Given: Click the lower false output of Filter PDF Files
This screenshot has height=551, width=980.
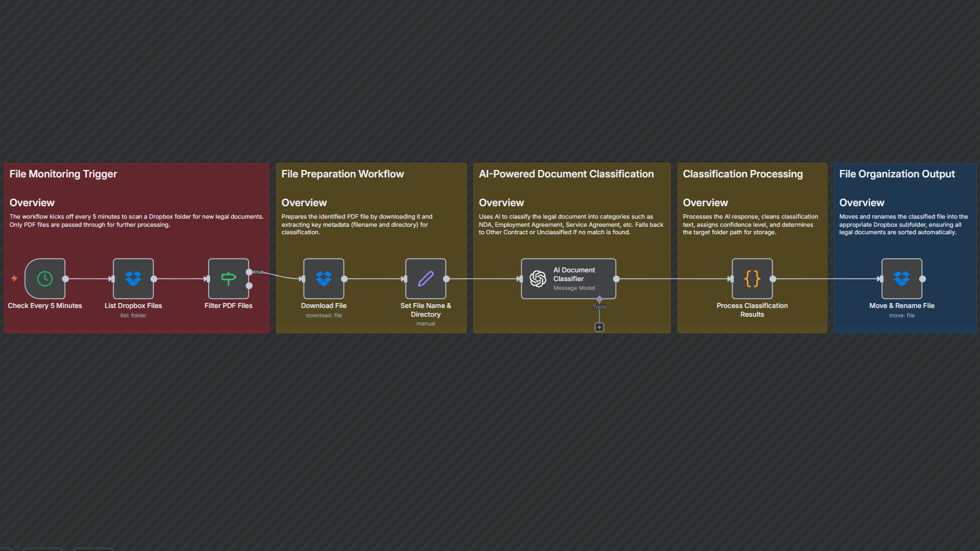Looking at the screenshot, I should 249,285.
